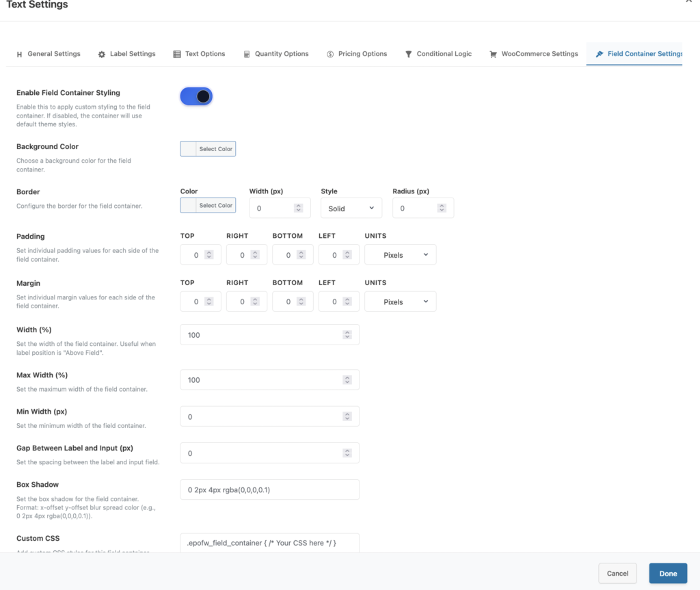Screen dimensions: 700x590
Task: Click the dollar icon for Pricing Options
Action: [x=330, y=54]
